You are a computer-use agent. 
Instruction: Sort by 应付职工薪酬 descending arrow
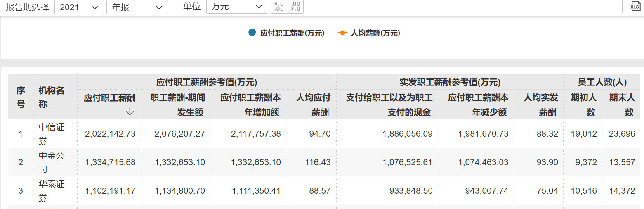click(x=130, y=111)
